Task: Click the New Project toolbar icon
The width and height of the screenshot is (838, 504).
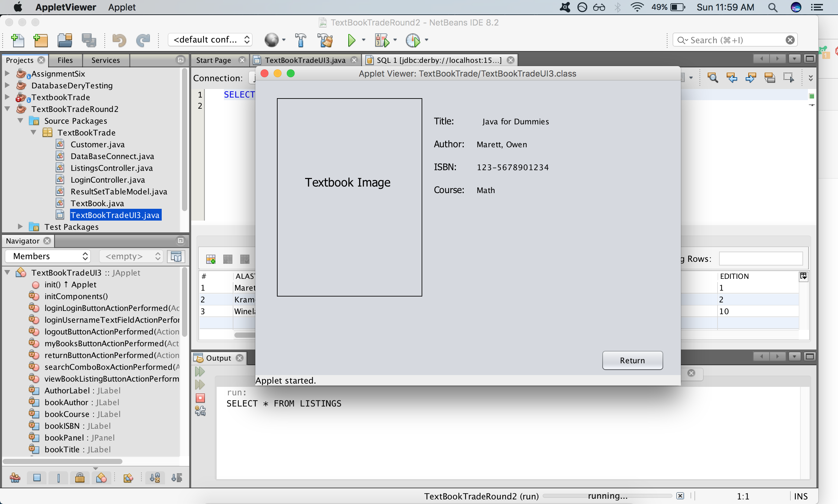Action: point(40,40)
